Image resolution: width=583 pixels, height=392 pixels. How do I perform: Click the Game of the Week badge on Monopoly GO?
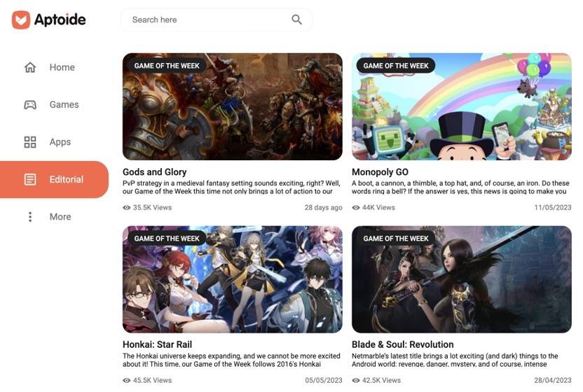click(x=396, y=66)
